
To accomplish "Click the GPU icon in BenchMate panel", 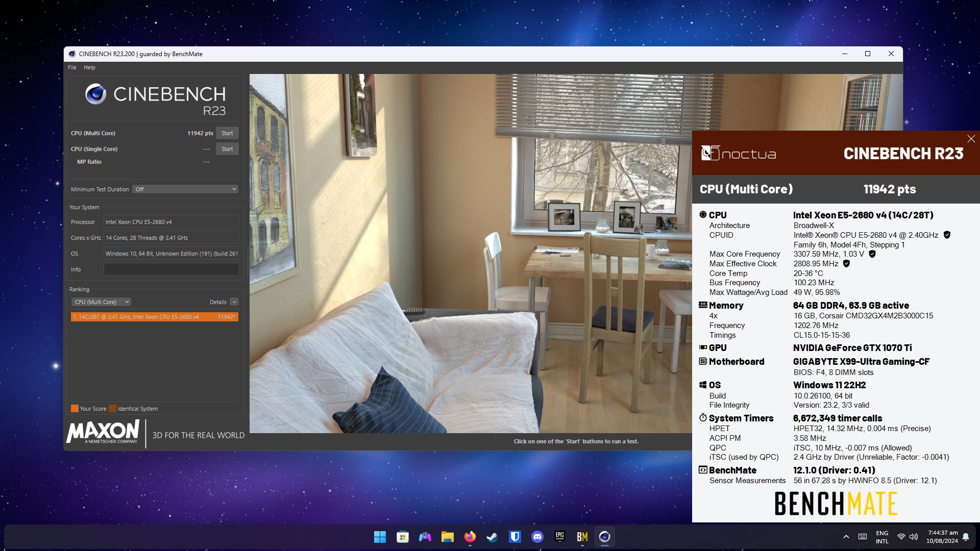I will 703,347.
